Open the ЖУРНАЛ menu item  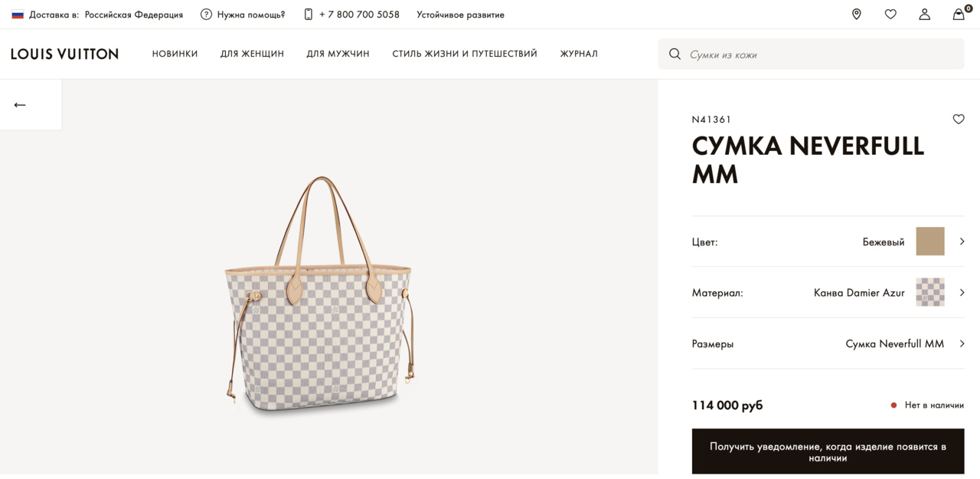[579, 54]
